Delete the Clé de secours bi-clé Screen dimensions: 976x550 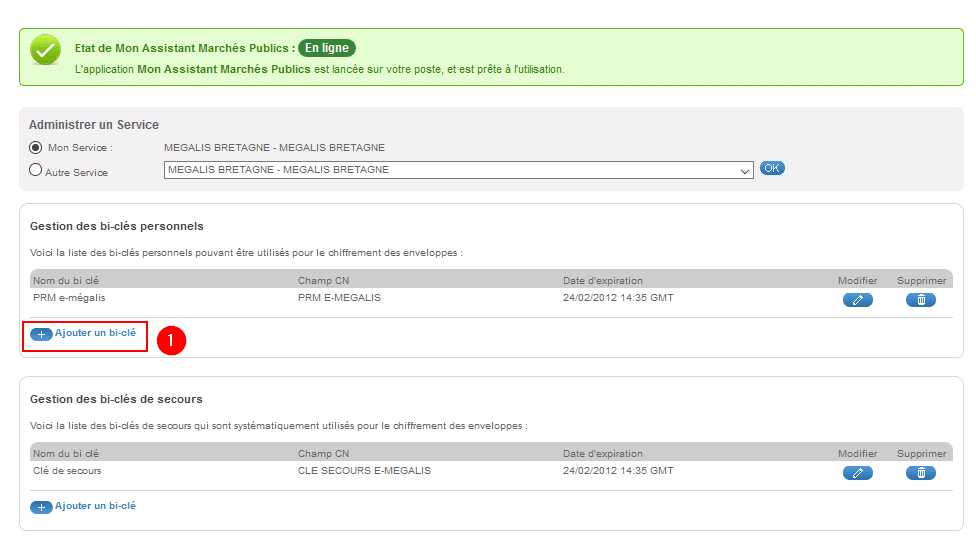pos(921,473)
